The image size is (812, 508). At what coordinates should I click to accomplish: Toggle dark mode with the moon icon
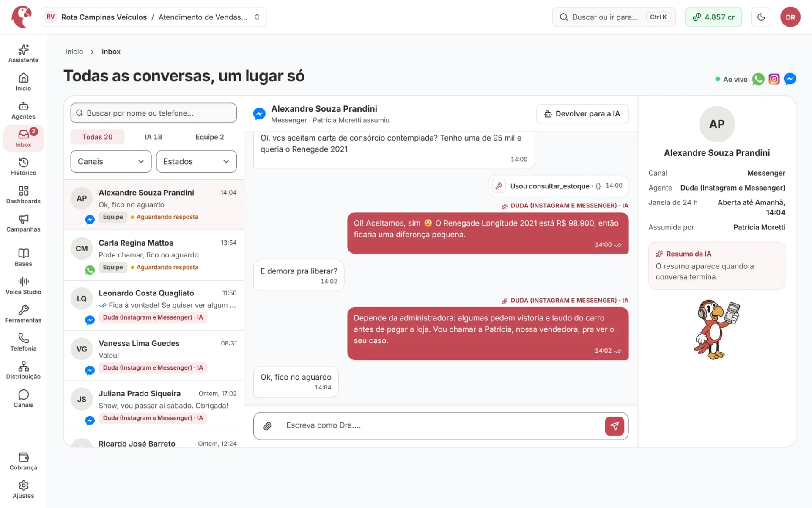[x=761, y=17]
